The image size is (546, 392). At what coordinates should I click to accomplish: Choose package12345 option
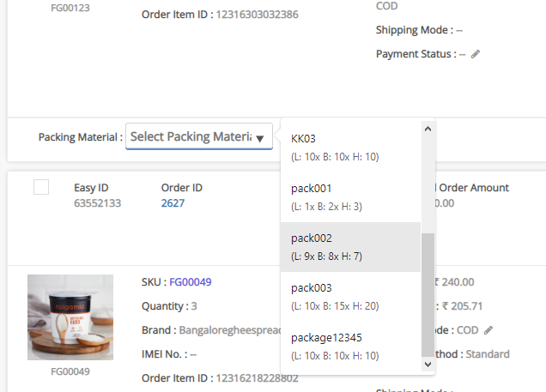[x=350, y=347]
